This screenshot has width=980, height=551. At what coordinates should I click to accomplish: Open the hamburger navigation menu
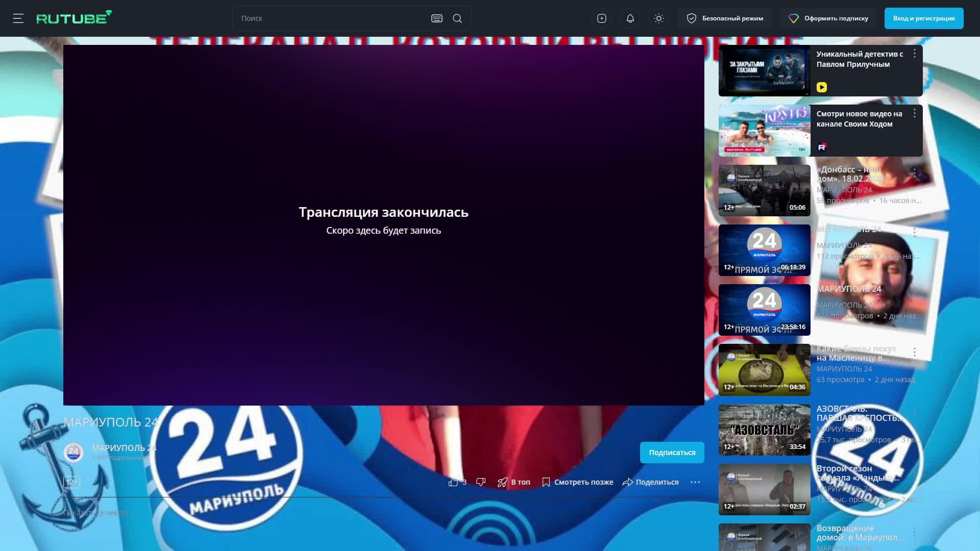click(18, 18)
